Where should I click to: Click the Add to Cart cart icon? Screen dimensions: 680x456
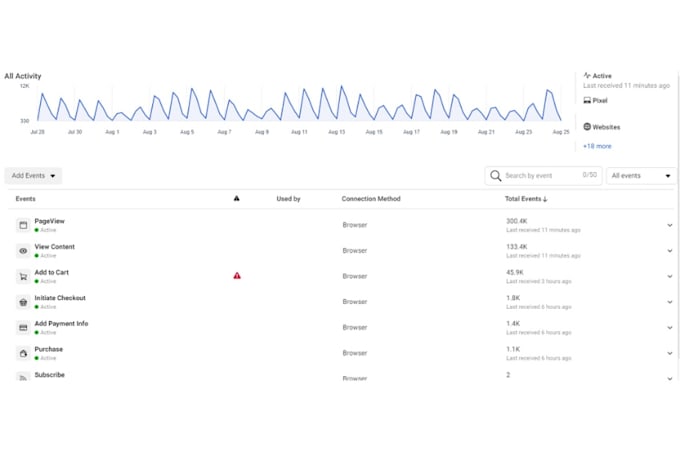pos(23,276)
